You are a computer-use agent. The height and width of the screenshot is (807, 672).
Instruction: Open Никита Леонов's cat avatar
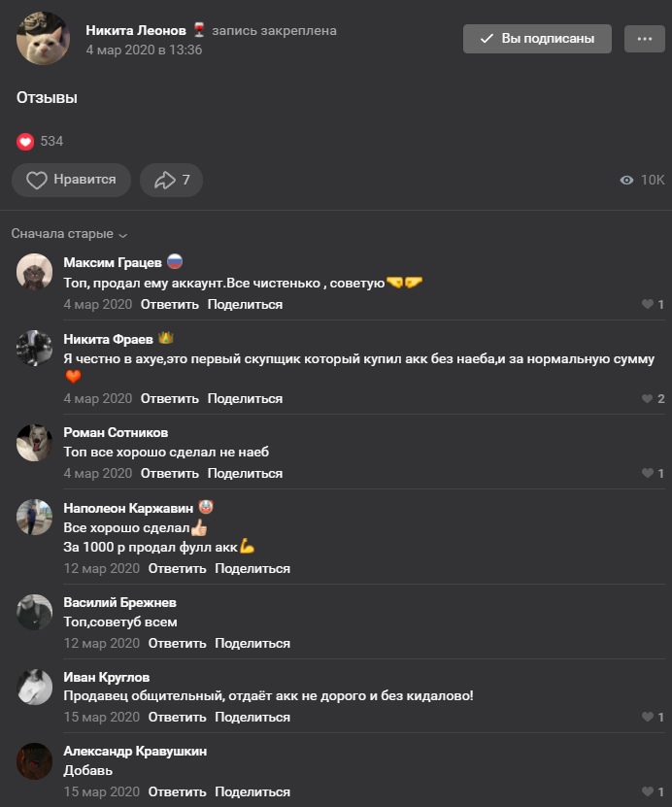tap(43, 39)
